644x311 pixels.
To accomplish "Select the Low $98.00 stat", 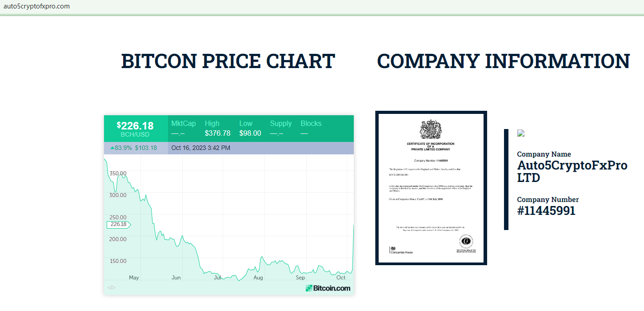I will tap(250, 128).
